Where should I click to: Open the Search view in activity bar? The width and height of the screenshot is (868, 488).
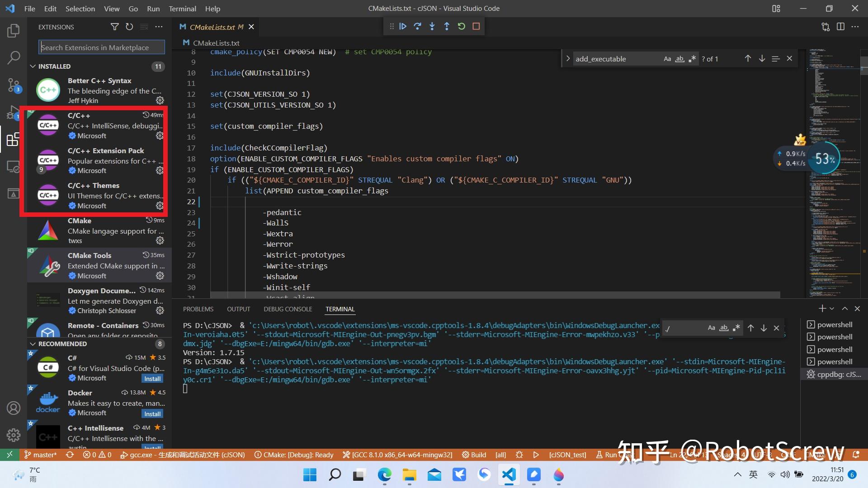tap(14, 57)
